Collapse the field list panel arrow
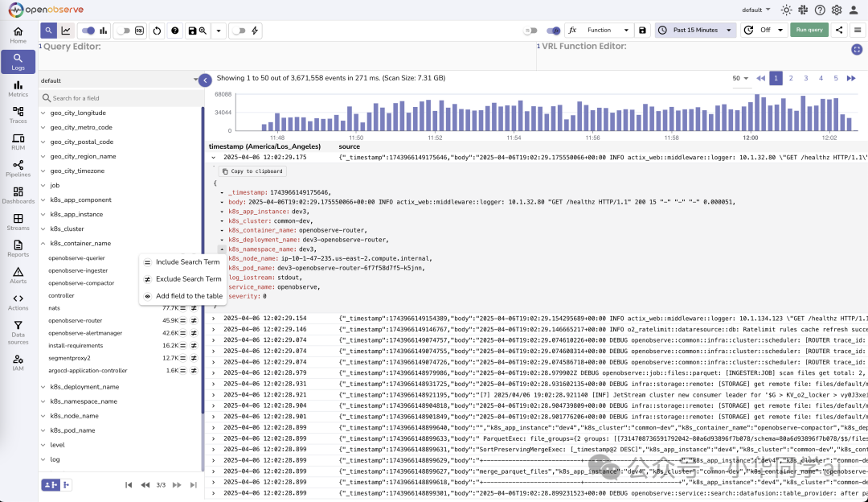 [x=205, y=80]
